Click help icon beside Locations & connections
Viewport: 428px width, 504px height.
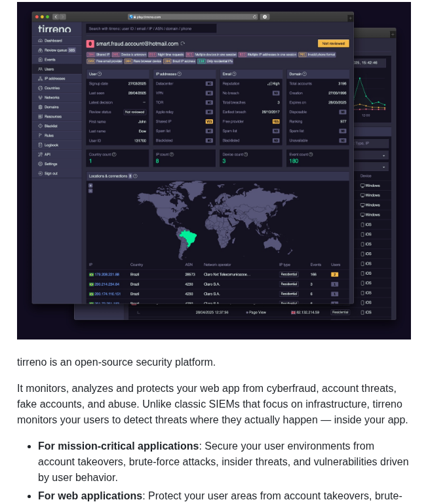pyautogui.click(x=135, y=176)
